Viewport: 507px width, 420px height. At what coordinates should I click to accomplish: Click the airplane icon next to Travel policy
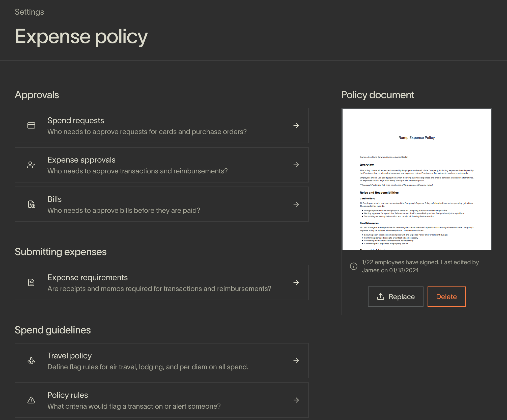pyautogui.click(x=31, y=361)
